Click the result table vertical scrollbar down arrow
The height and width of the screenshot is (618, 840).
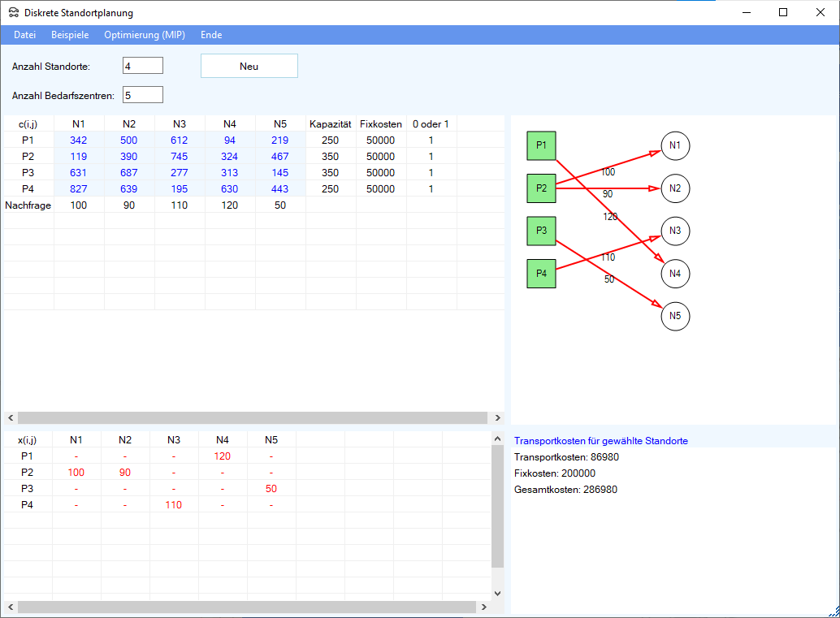(497, 594)
